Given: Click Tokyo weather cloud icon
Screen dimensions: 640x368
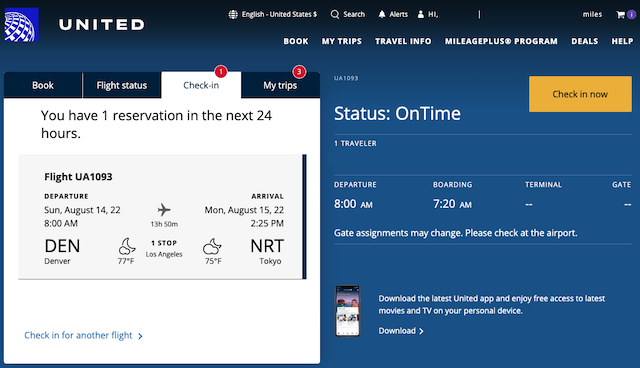Looking at the screenshot, I should [x=212, y=246].
